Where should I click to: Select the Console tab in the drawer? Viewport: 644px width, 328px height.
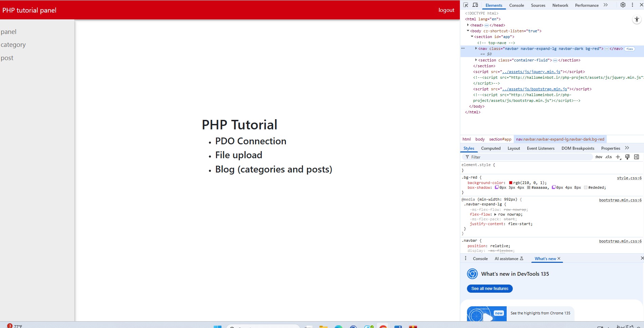(x=480, y=258)
